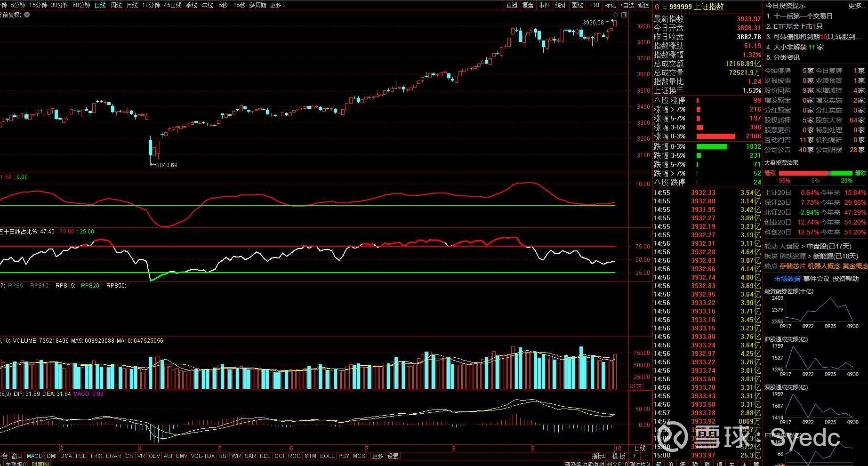Toggle the side panel icon at chart corner
The image size is (868, 466).
tap(624, 15)
